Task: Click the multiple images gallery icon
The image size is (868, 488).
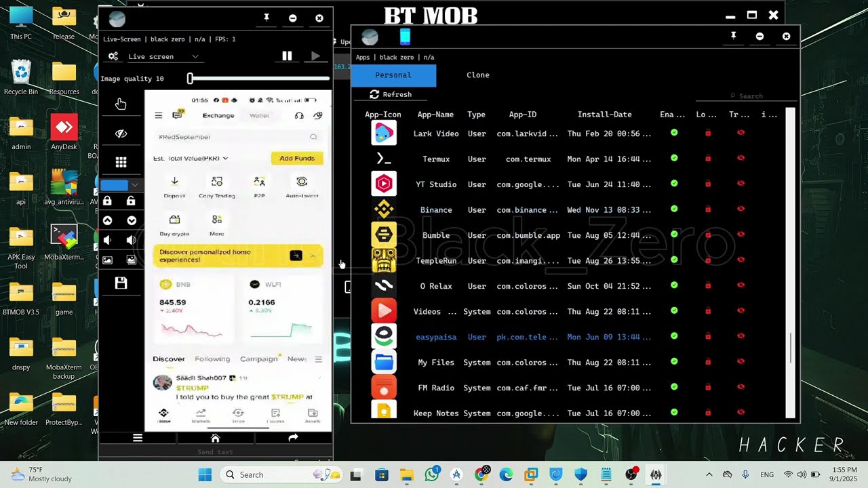Action: pyautogui.click(x=131, y=260)
